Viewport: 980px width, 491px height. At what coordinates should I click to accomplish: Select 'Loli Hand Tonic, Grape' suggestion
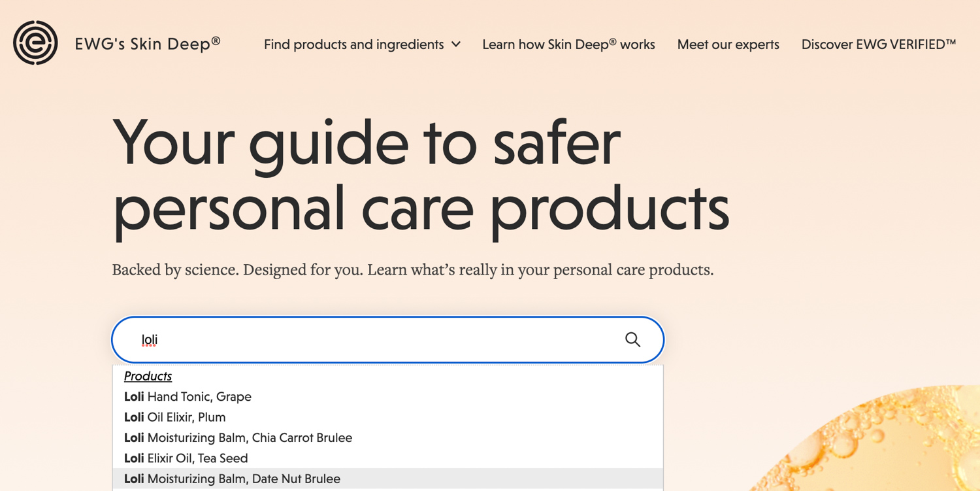[188, 397]
